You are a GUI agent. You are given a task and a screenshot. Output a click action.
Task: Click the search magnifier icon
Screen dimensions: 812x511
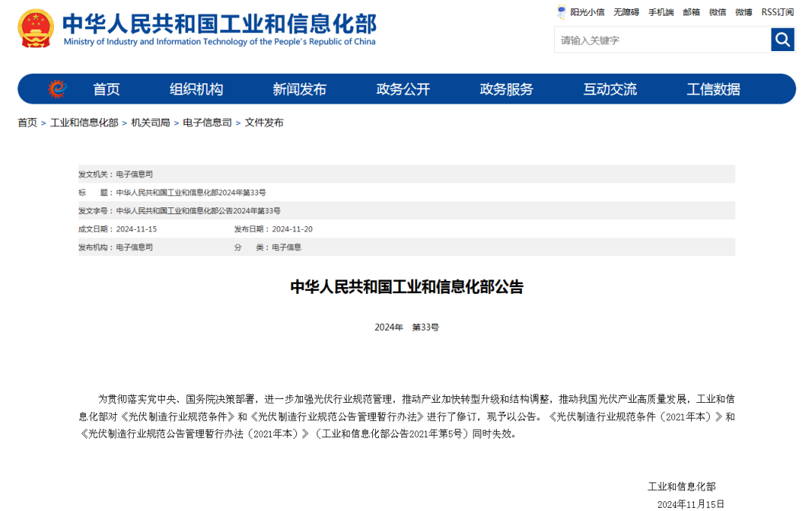(x=782, y=40)
